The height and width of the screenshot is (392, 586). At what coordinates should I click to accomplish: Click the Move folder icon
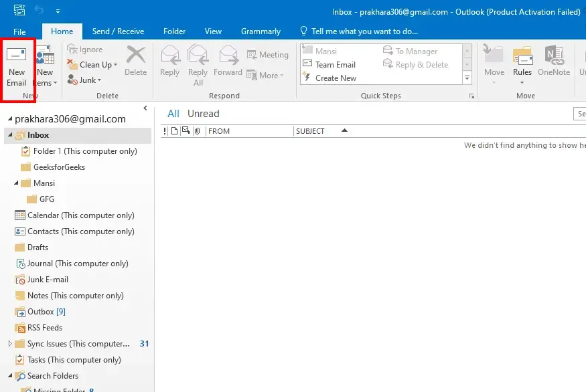494,54
